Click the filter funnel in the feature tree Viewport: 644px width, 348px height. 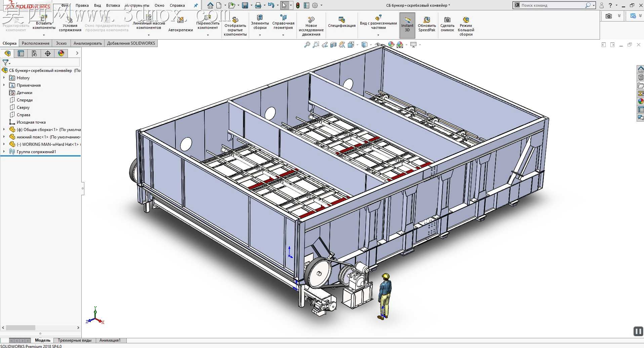pyautogui.click(x=6, y=63)
